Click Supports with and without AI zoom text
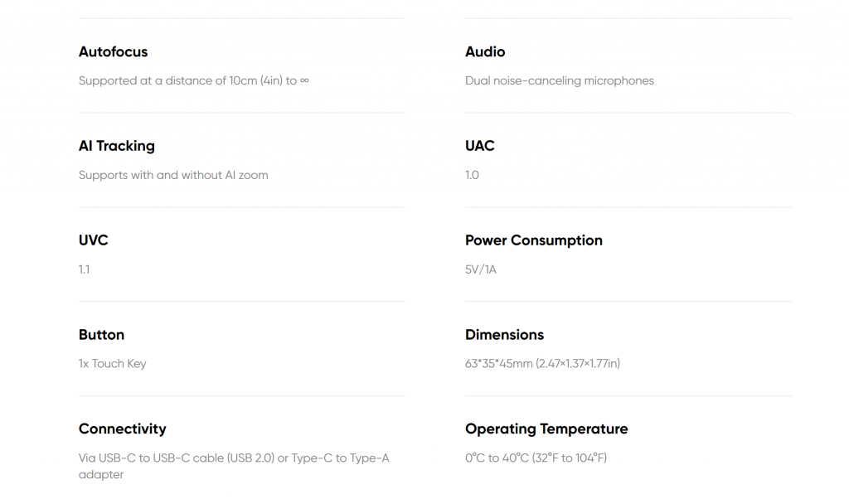The width and height of the screenshot is (849, 504). point(173,175)
